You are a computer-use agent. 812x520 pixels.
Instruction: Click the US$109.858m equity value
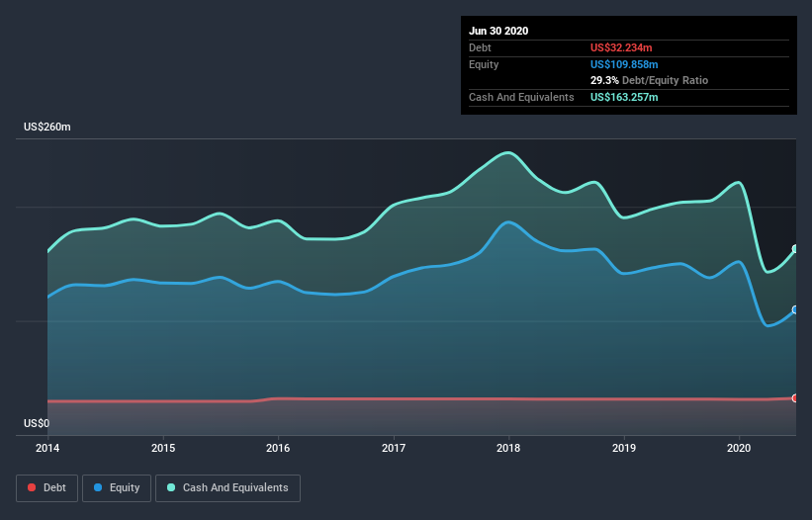[x=624, y=64]
